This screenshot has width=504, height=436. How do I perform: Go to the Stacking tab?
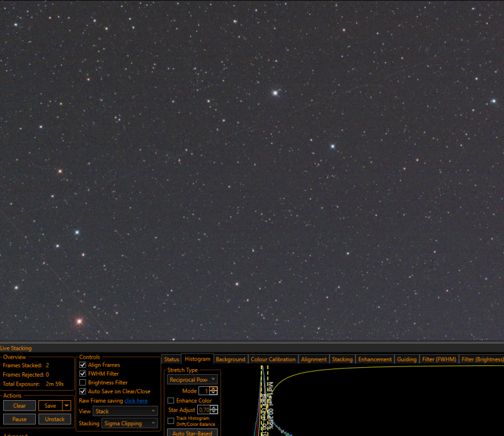click(342, 359)
